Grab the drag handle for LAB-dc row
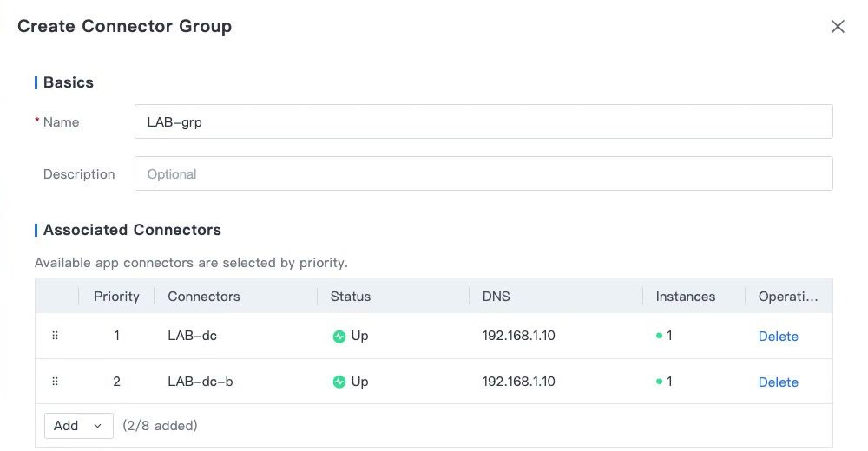Image resolution: width=868 pixels, height=451 pixels. coord(55,336)
